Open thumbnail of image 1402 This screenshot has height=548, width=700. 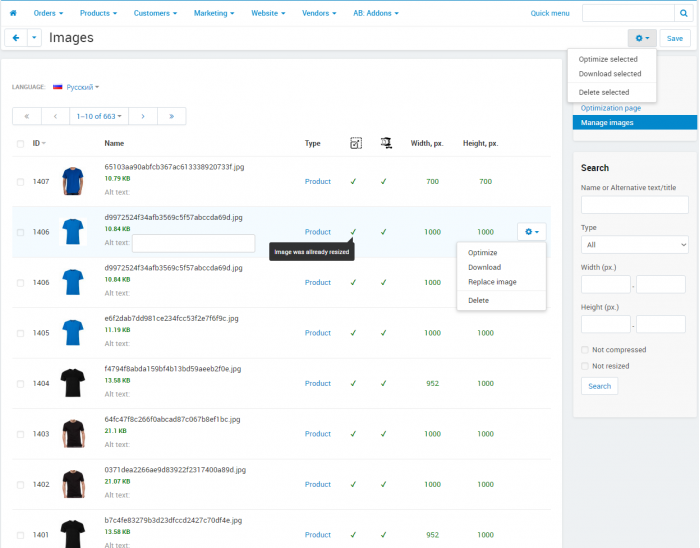(x=73, y=484)
